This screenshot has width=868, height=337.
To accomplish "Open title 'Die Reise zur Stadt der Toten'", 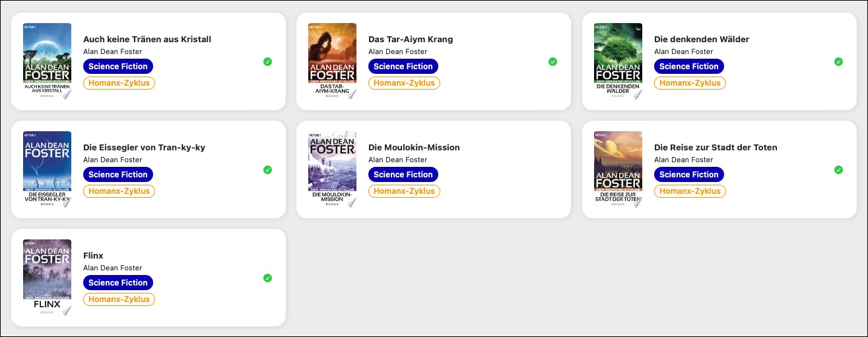I will click(x=716, y=148).
